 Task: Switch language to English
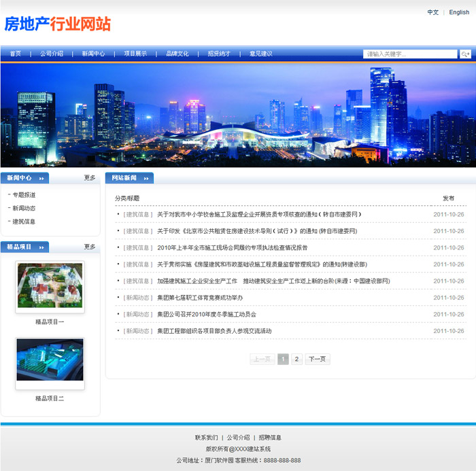coord(459,12)
